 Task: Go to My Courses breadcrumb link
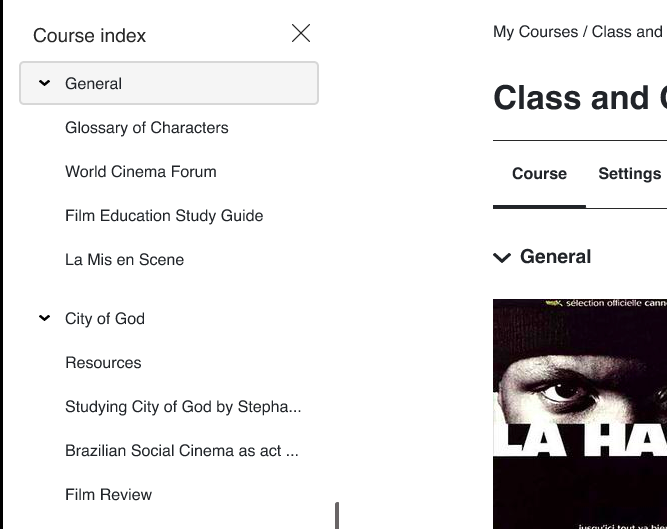(x=536, y=32)
